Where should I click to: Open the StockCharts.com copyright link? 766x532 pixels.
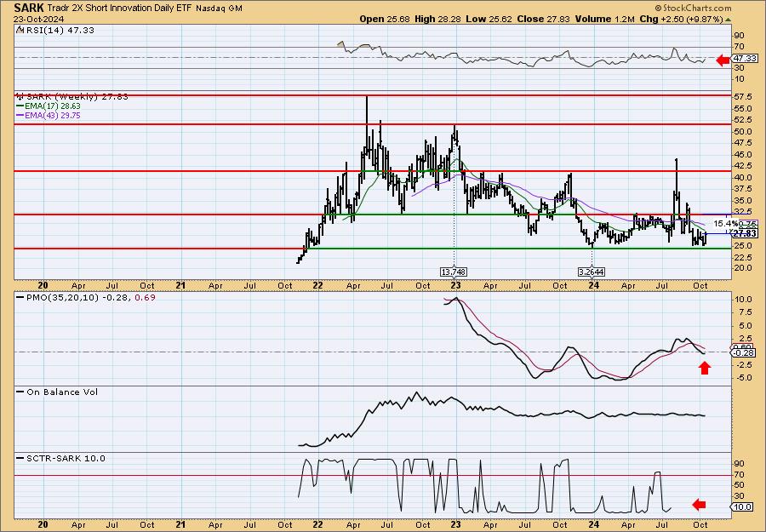693,8
